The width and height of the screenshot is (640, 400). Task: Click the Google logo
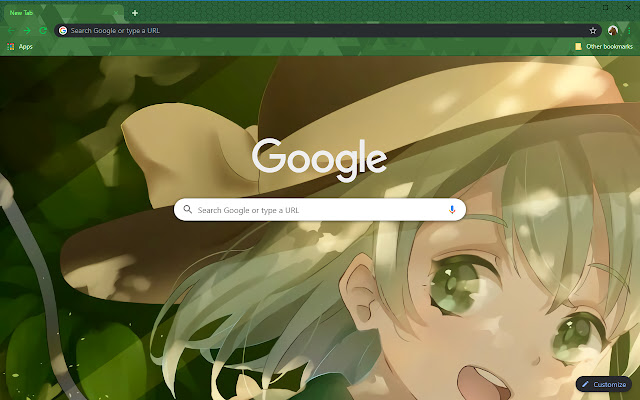319,160
